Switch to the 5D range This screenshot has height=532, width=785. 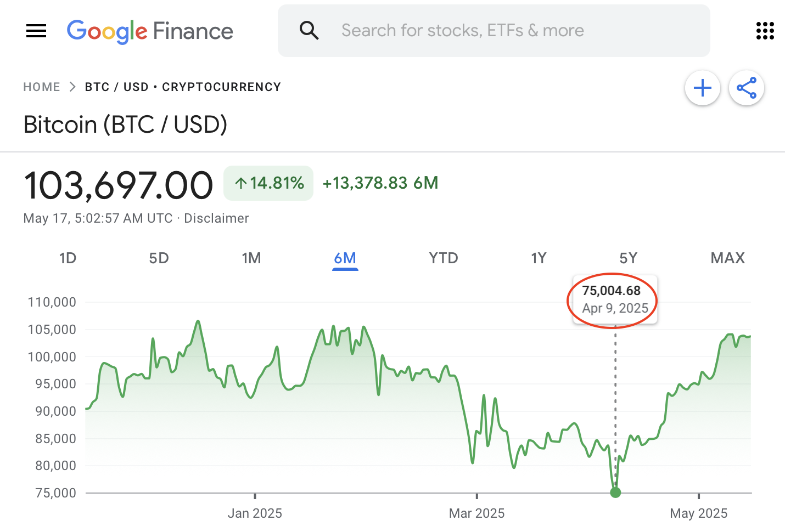[x=159, y=258]
